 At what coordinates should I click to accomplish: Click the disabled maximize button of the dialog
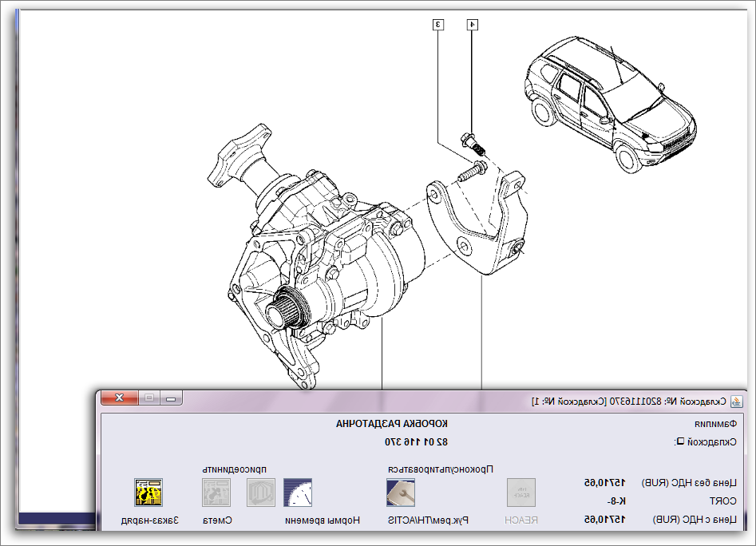click(x=149, y=398)
